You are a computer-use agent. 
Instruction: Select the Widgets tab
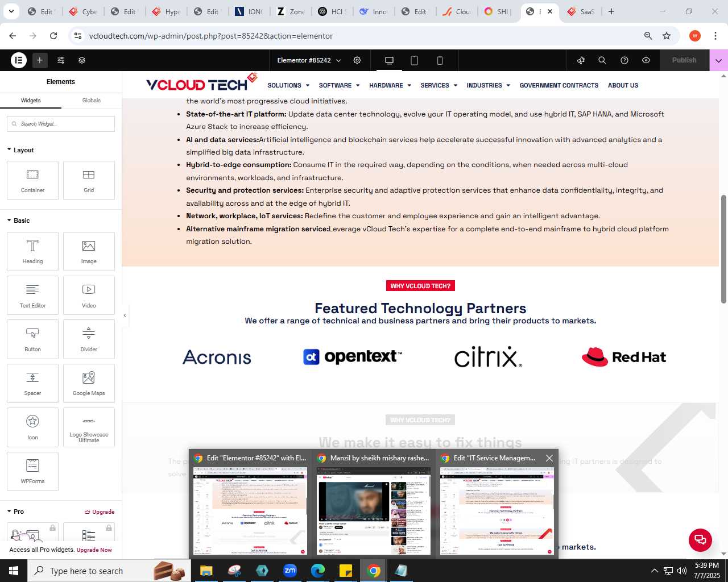[x=31, y=101]
